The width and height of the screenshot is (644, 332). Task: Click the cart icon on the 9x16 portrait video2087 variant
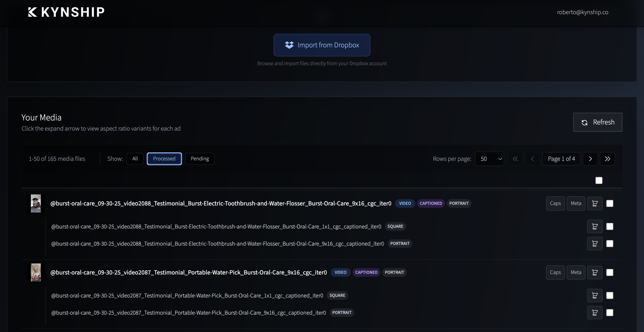tap(595, 312)
